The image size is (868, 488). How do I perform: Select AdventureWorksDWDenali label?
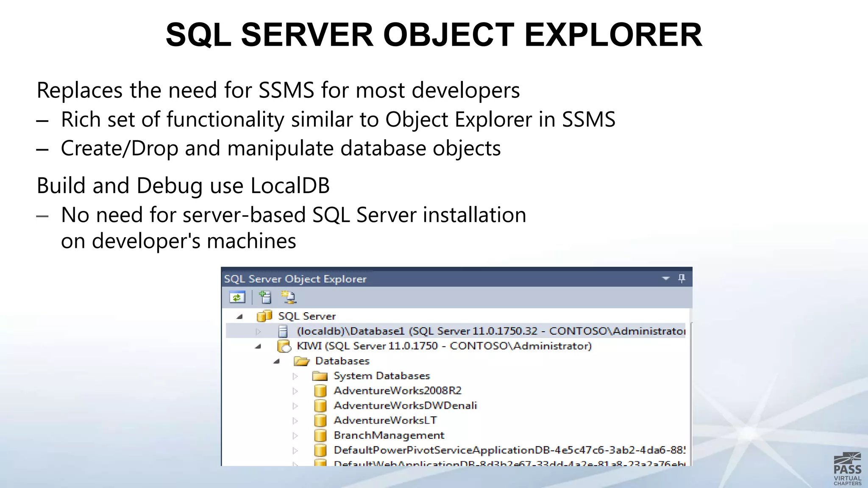[406, 405]
